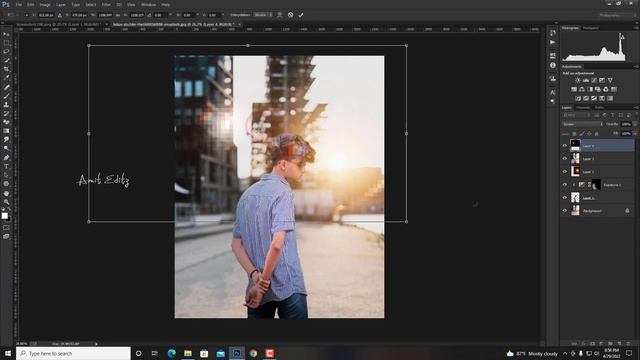Select the Brush tool

tap(6, 96)
